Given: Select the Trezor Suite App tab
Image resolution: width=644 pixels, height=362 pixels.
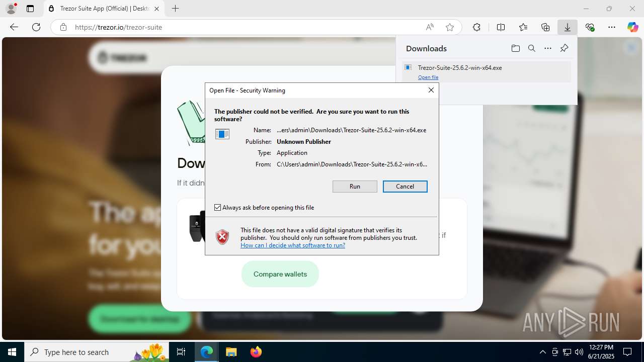Looking at the screenshot, I should click(104, 9).
